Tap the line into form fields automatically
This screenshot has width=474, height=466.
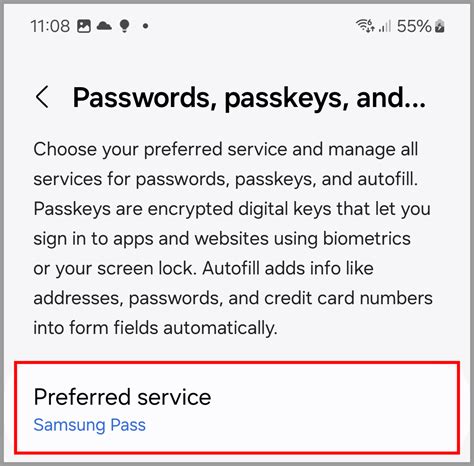pyautogui.click(x=155, y=328)
